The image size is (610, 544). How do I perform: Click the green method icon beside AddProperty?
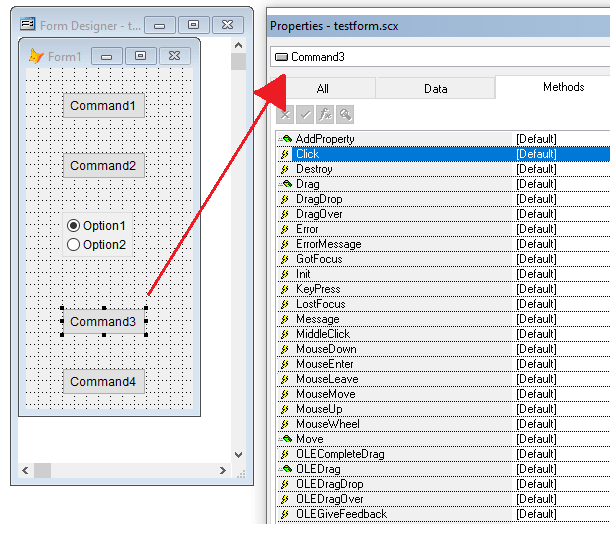[x=286, y=139]
